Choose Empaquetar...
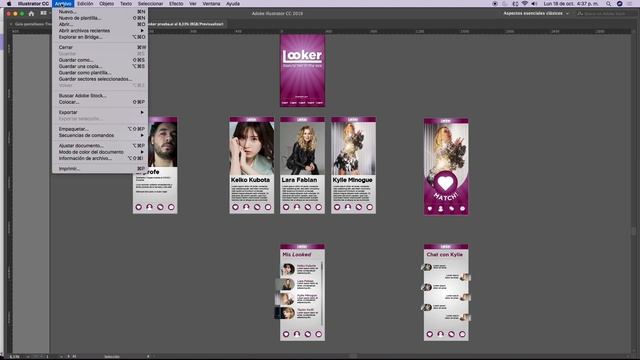640x360 pixels. click(100, 129)
